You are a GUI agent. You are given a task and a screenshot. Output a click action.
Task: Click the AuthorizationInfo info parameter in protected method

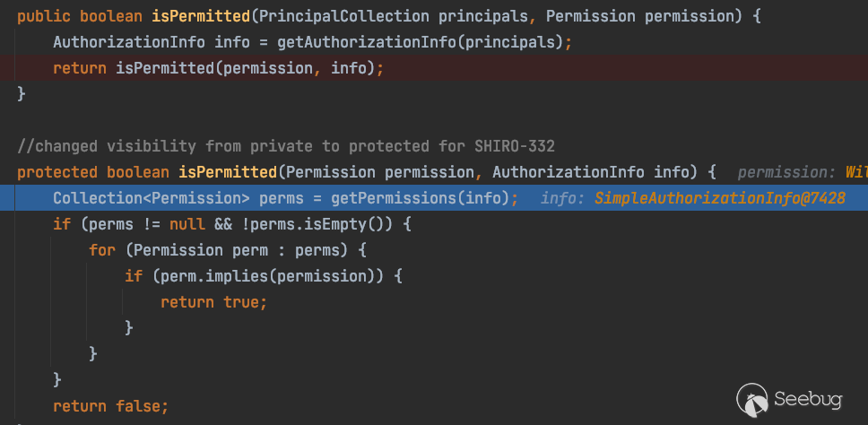click(x=591, y=171)
